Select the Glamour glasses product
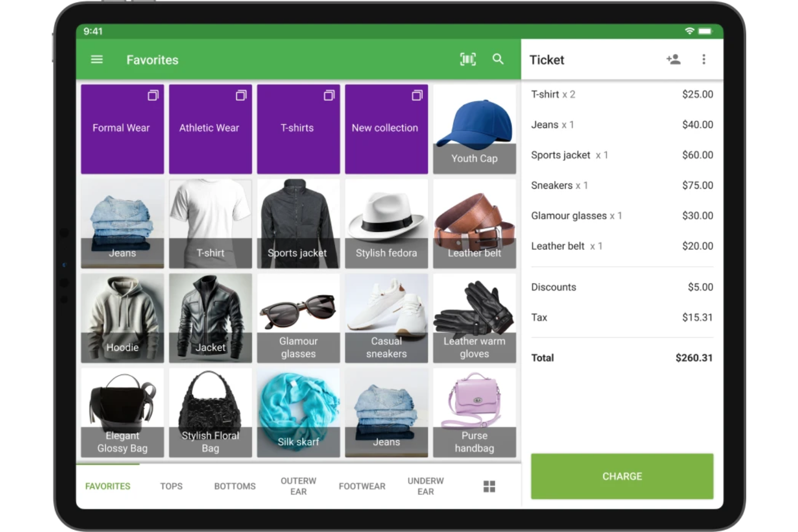This screenshot has width=798, height=532. click(298, 318)
